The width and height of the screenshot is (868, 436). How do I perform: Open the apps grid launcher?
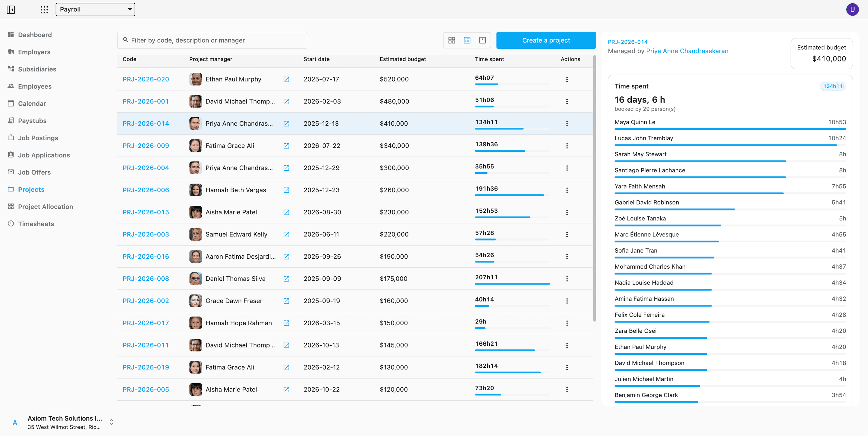pyautogui.click(x=44, y=9)
